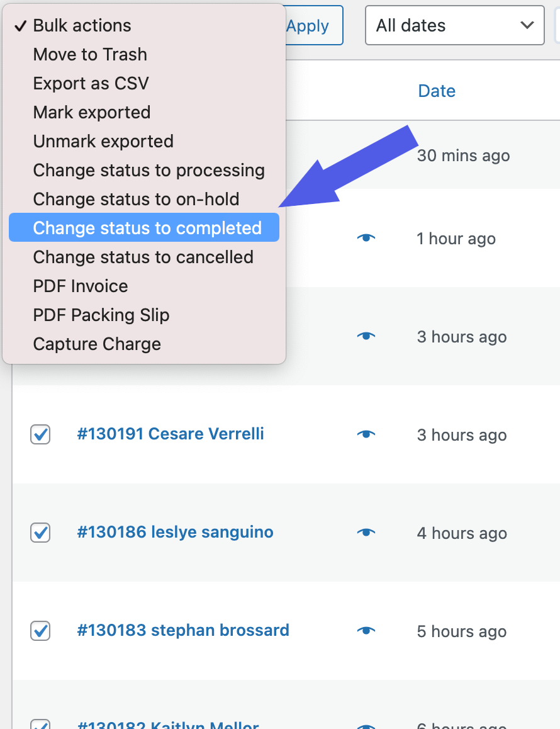Pick Change status to on-hold
The height and width of the screenshot is (729, 560).
[136, 199]
